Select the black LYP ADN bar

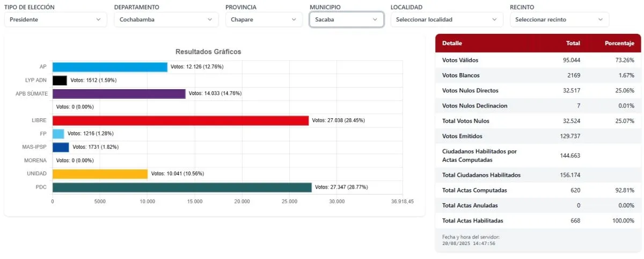pyautogui.click(x=60, y=81)
